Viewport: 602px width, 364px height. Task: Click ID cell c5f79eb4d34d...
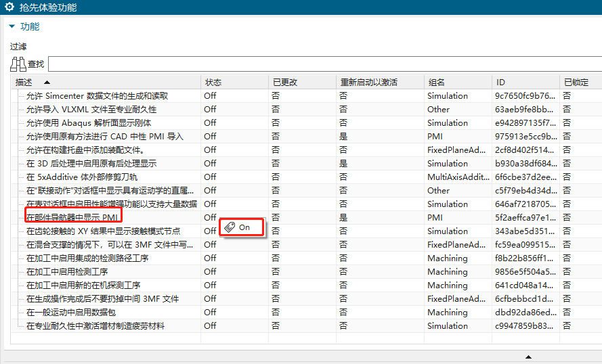(x=526, y=190)
